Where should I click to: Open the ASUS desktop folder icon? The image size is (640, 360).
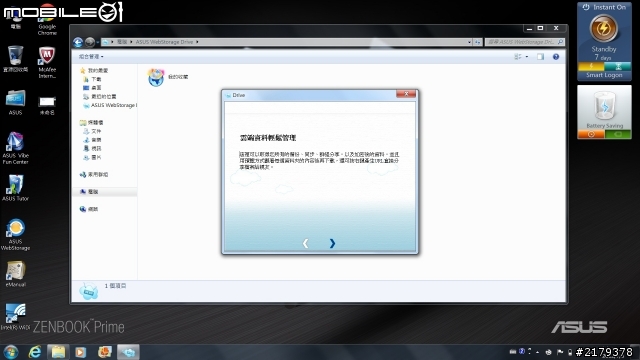tap(16, 102)
